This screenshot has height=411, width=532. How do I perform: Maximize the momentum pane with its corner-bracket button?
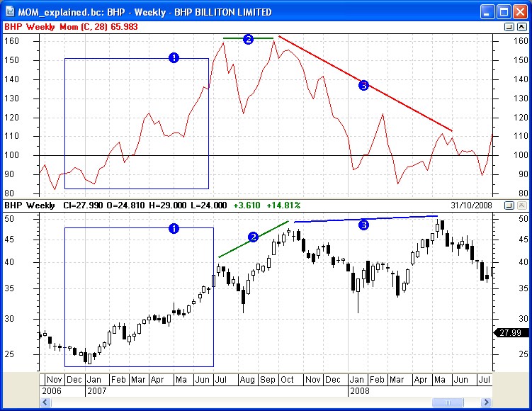pos(509,27)
